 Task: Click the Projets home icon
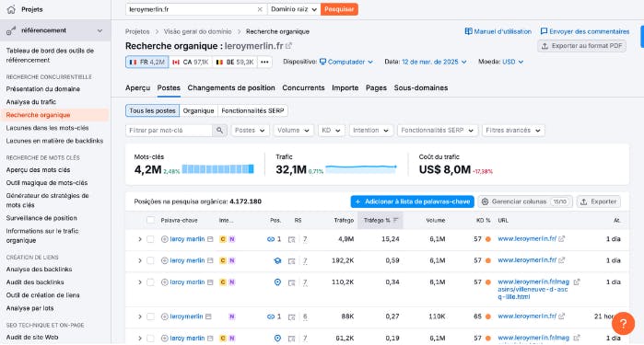(11, 9)
